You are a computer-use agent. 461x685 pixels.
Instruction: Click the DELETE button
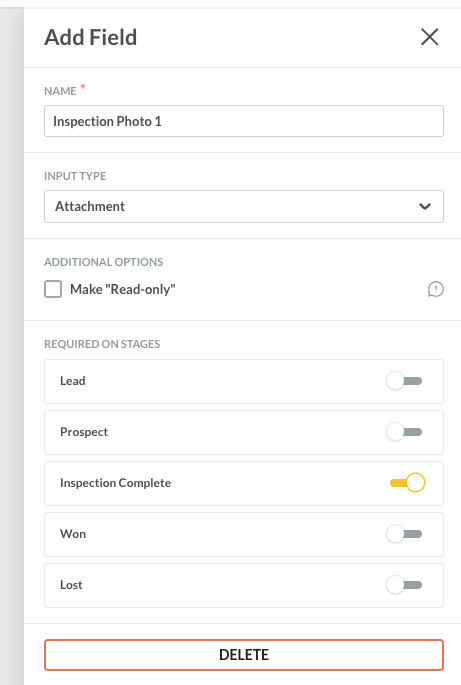click(244, 655)
